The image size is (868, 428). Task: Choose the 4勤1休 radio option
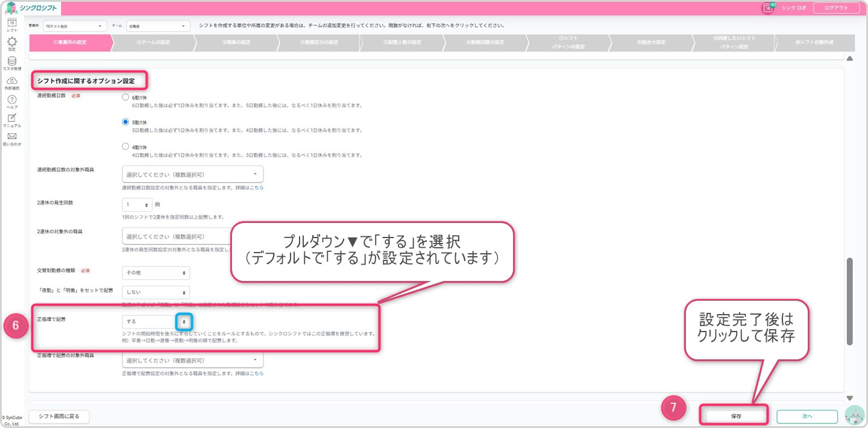click(x=125, y=146)
